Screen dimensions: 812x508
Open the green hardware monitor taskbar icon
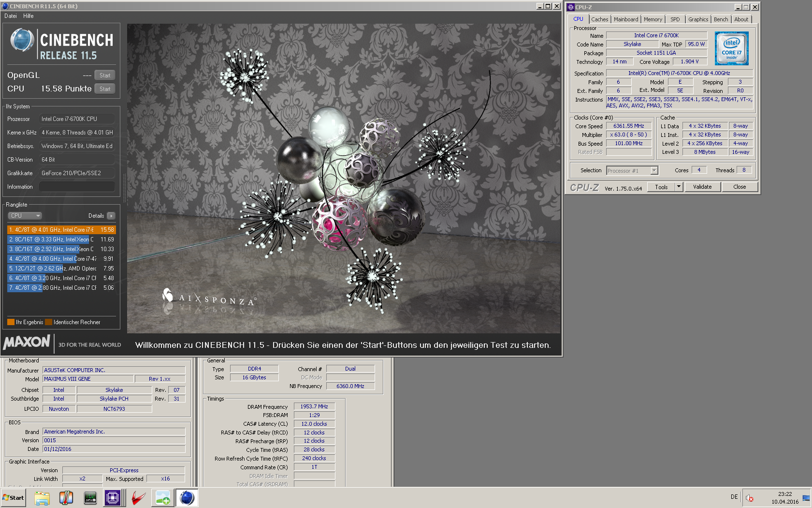click(90, 498)
